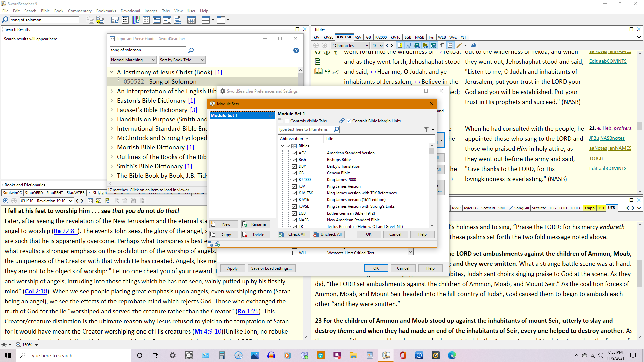Click the New module set button
The height and width of the screenshot is (362, 644).
[224, 224]
